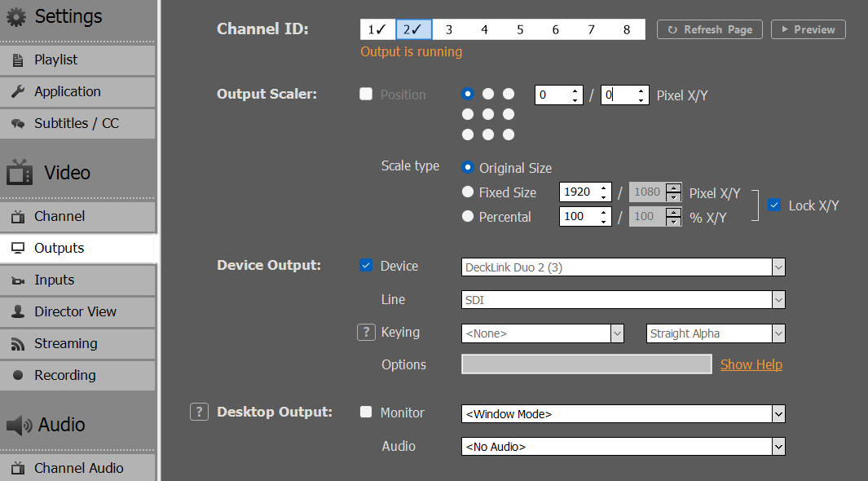Select channel ID 3
This screenshot has width=868, height=481.
coord(449,29)
